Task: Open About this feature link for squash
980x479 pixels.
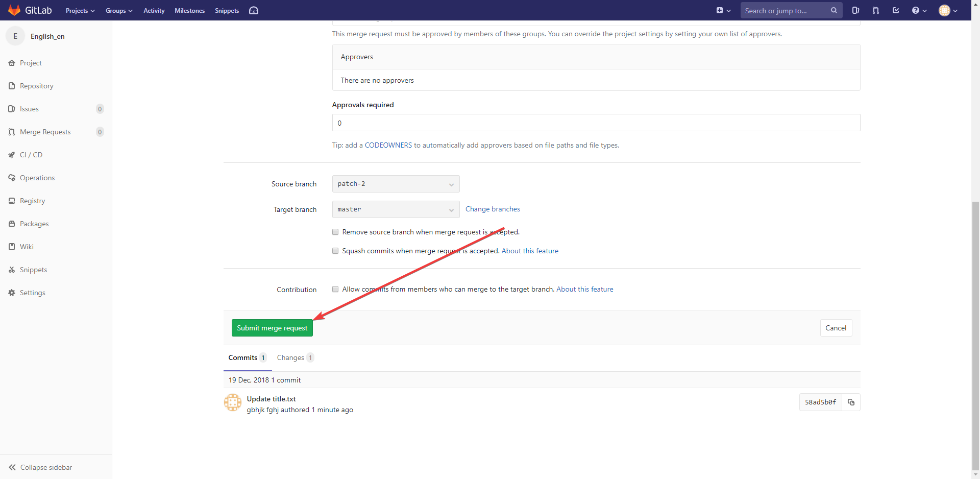Action: (530, 251)
